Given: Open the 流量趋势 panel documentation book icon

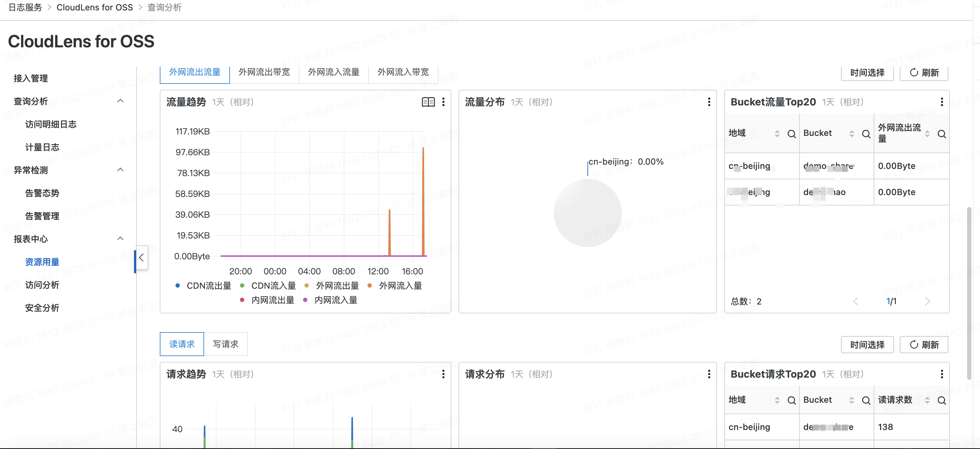Looking at the screenshot, I should [428, 102].
